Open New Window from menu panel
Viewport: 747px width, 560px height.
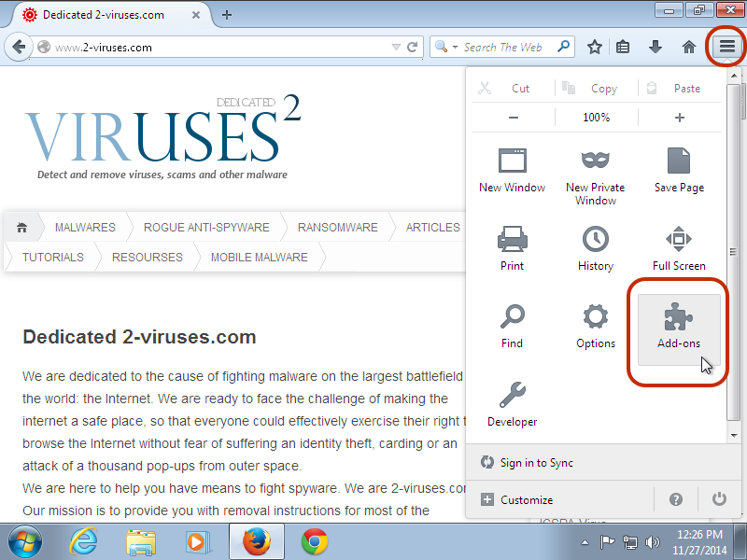point(512,171)
